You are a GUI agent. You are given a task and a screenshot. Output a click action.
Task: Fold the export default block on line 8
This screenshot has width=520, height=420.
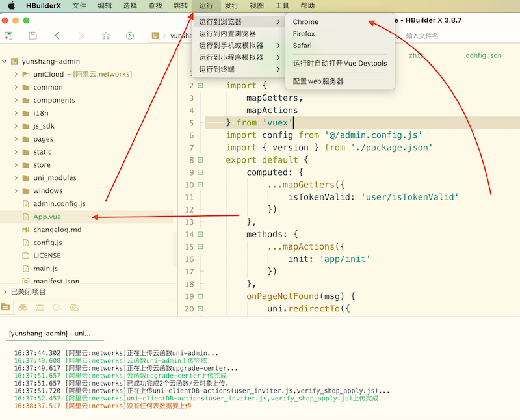(200, 160)
